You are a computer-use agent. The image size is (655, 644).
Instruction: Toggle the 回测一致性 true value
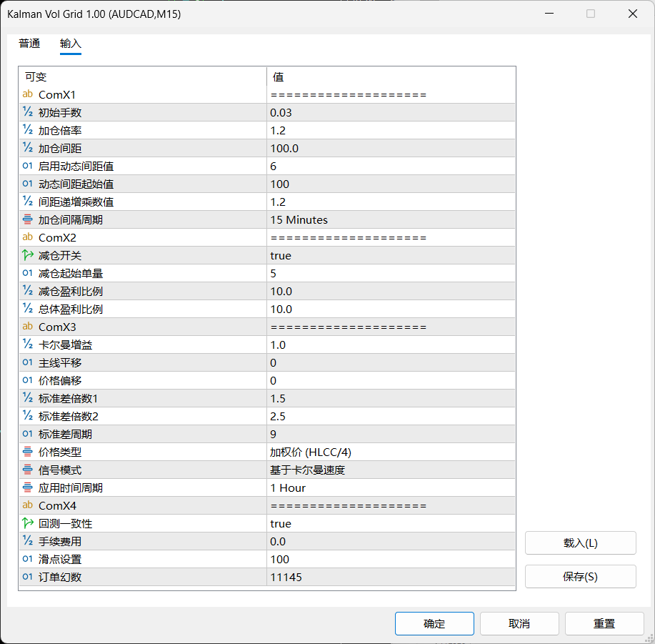pyautogui.click(x=391, y=523)
